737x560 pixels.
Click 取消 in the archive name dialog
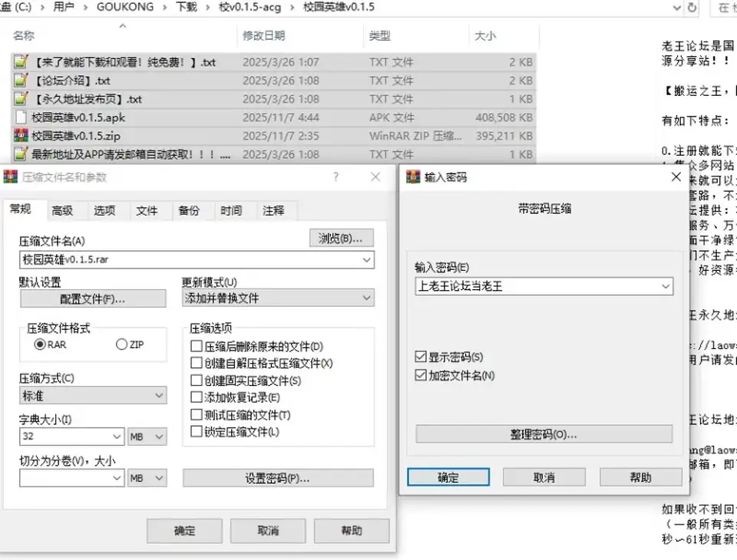(268, 531)
